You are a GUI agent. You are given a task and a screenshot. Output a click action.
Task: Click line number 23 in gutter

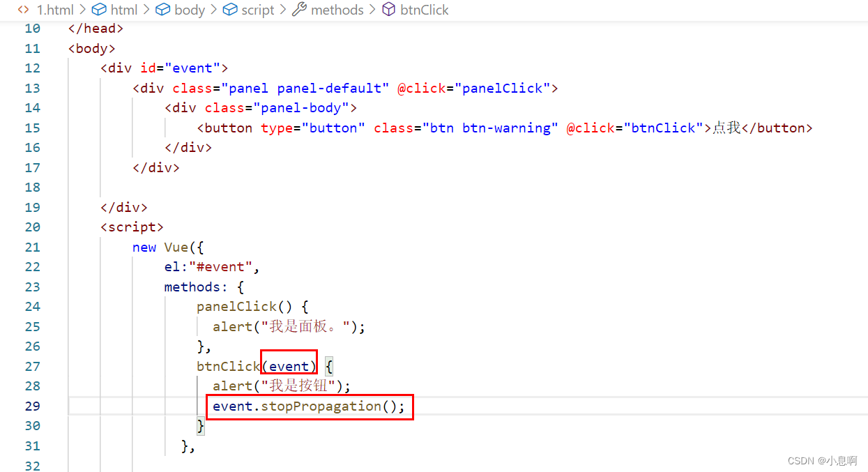point(32,287)
